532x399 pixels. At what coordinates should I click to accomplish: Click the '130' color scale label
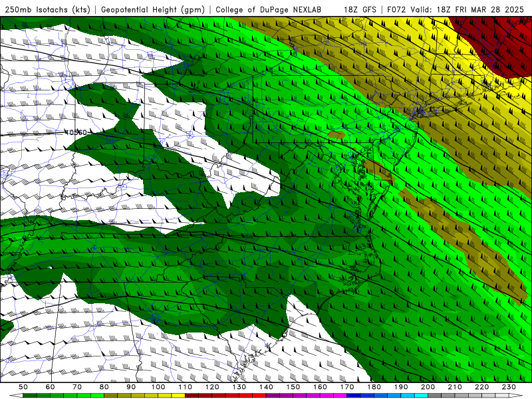(x=239, y=387)
